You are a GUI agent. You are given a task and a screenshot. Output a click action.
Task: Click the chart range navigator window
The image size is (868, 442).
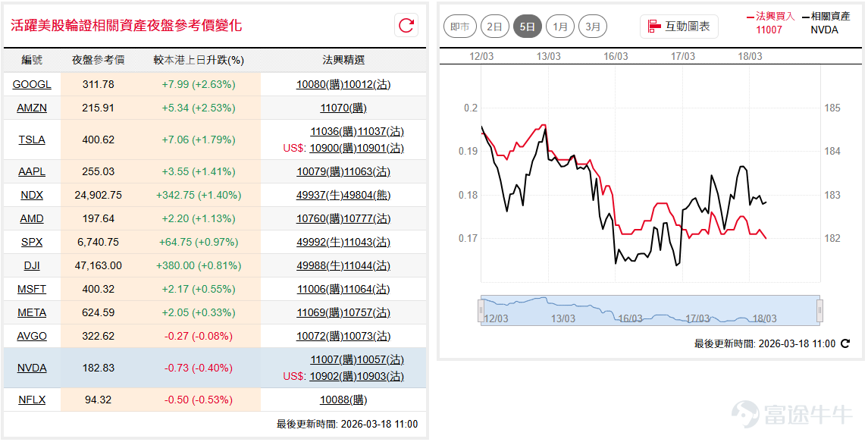pyautogui.click(x=650, y=310)
